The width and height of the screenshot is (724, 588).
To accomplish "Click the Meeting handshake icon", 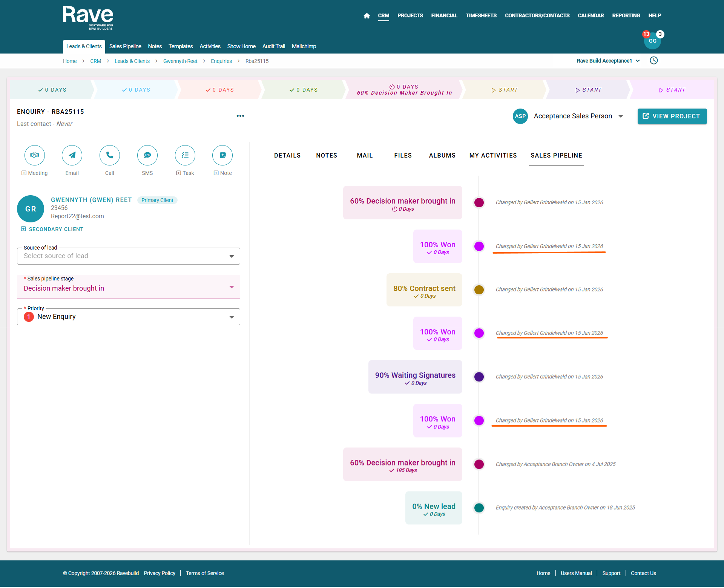I will (35, 155).
